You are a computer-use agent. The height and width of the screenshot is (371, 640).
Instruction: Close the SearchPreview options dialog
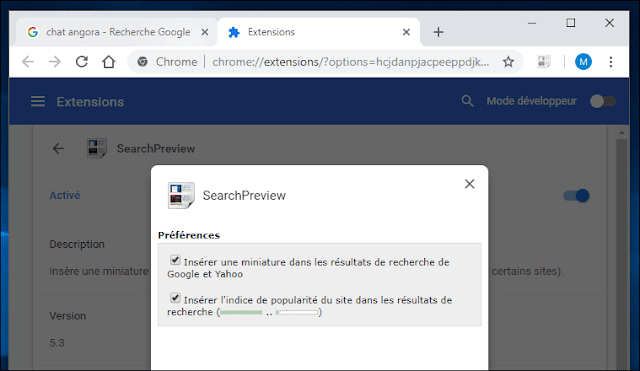pyautogui.click(x=469, y=184)
